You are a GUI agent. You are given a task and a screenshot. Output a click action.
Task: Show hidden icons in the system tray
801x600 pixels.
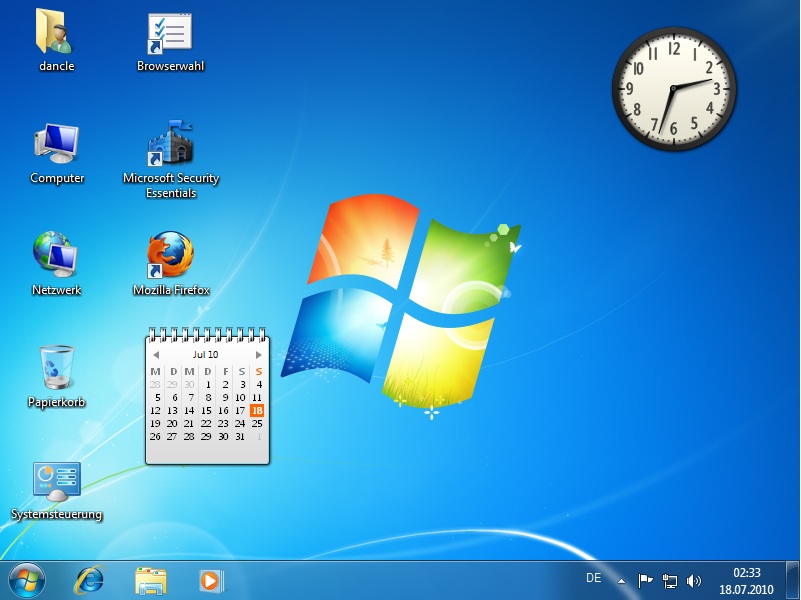coord(621,580)
